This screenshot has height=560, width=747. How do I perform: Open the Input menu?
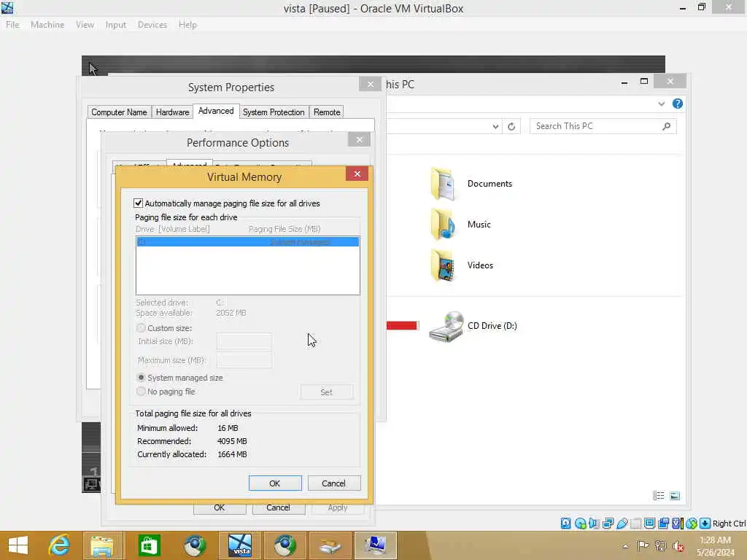click(x=116, y=25)
